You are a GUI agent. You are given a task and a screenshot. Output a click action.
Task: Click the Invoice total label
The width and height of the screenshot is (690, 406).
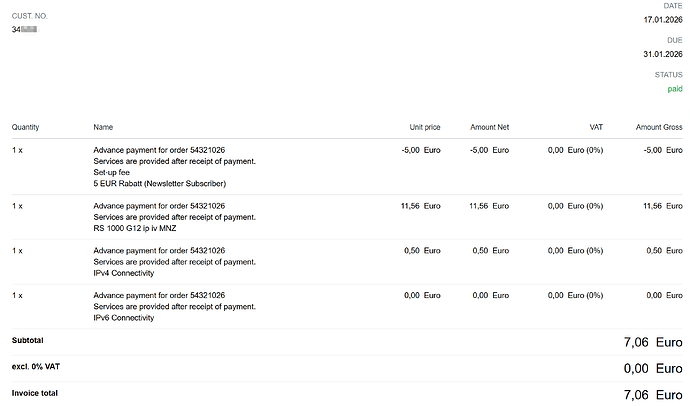click(x=34, y=393)
